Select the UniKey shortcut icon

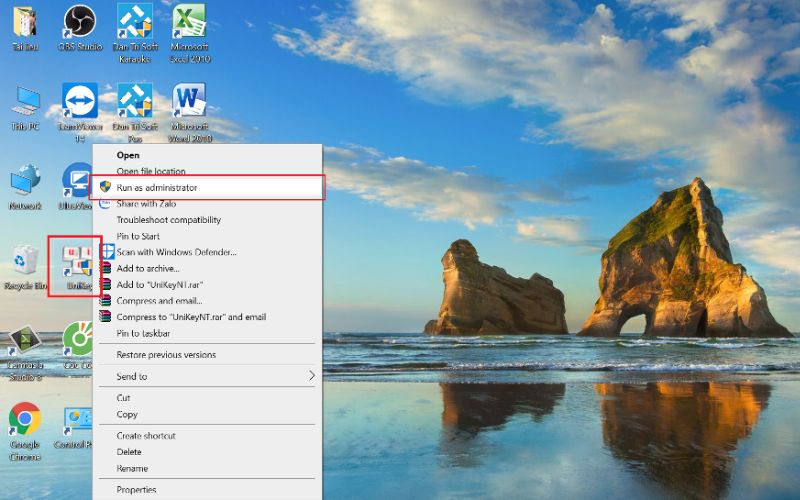tap(77, 267)
